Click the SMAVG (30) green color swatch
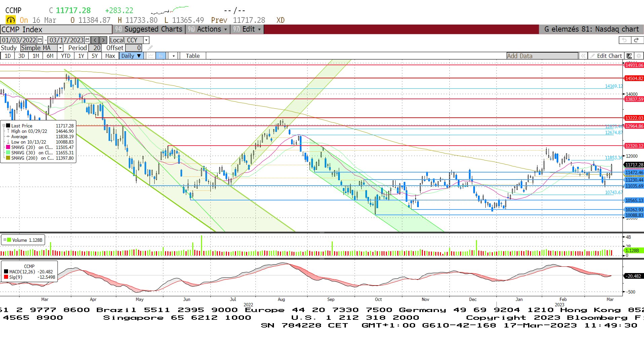Image resolution: width=644 pixels, height=344 pixels. 8,153
